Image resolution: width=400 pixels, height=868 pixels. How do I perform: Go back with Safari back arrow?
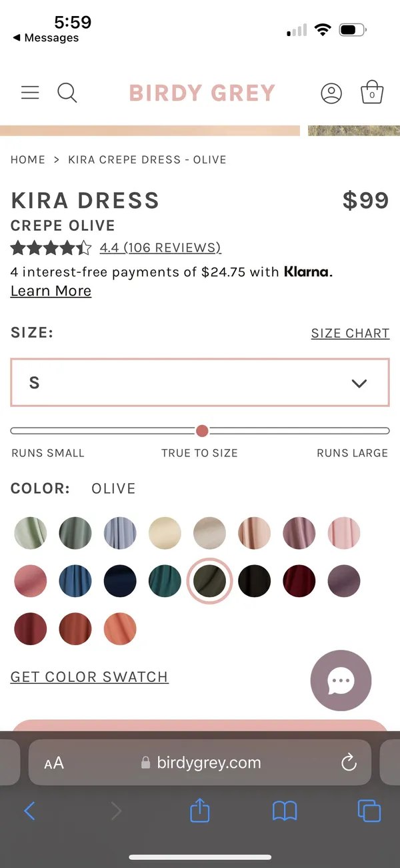(29, 811)
